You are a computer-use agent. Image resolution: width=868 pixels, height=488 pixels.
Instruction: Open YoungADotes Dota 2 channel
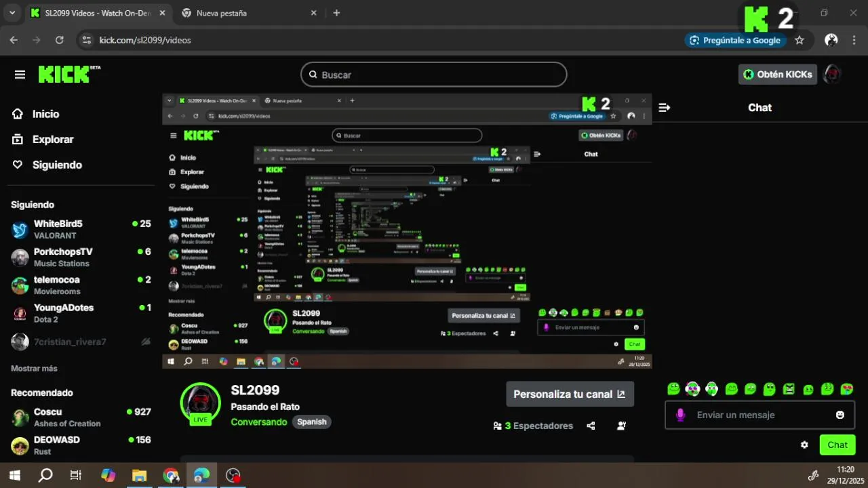point(81,313)
